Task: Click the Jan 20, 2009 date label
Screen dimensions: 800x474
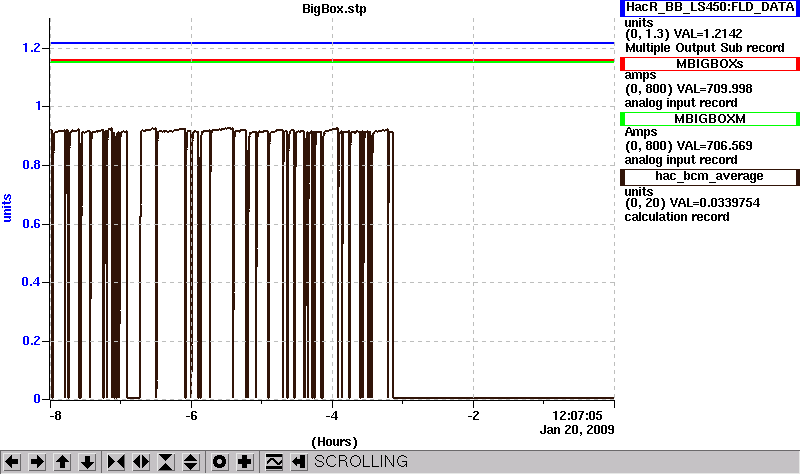Action: pyautogui.click(x=577, y=430)
